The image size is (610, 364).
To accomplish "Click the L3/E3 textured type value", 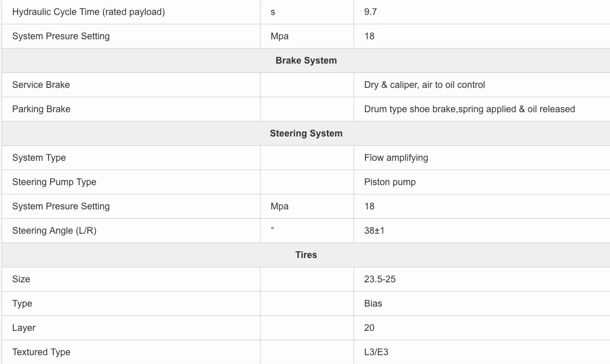I will [376, 352].
